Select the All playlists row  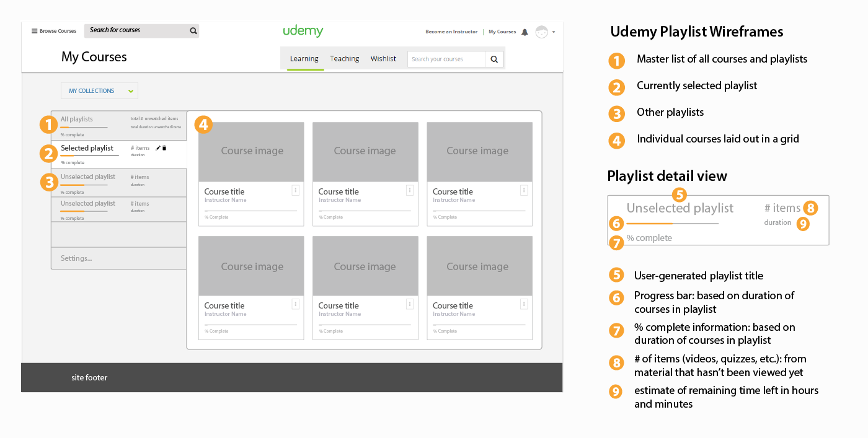tap(119, 126)
